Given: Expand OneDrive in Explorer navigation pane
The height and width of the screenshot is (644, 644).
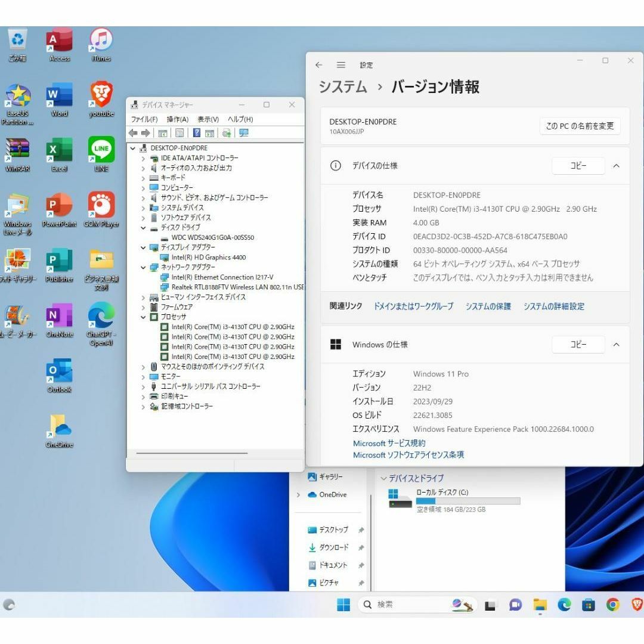Looking at the screenshot, I should pyautogui.click(x=298, y=495).
